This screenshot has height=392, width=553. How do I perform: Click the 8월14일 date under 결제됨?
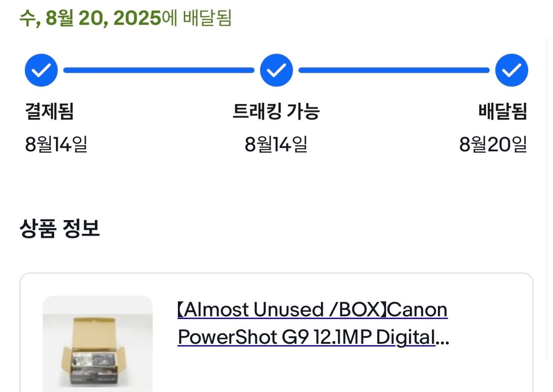pyautogui.click(x=56, y=144)
